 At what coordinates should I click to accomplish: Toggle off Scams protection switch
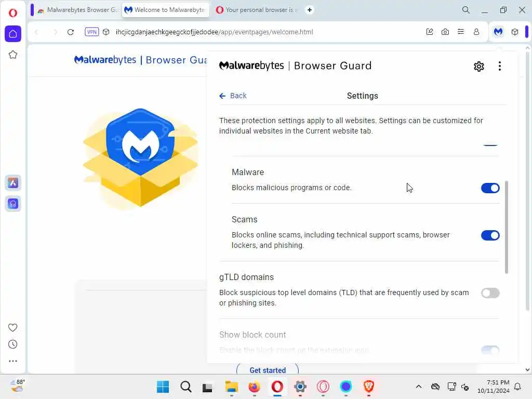[x=490, y=235]
